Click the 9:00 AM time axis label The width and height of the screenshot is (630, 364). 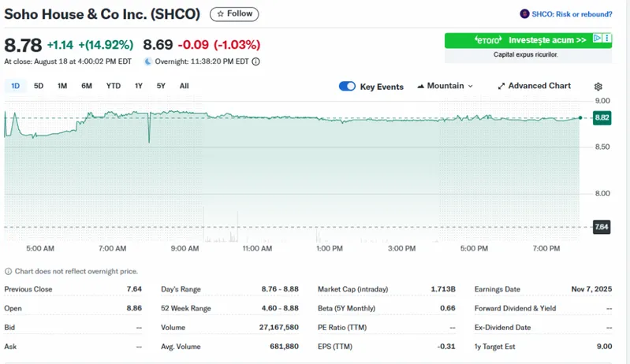(x=185, y=249)
